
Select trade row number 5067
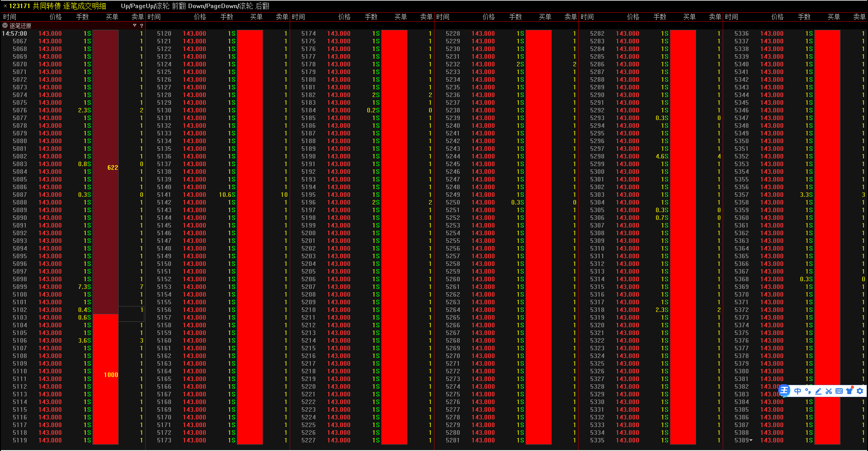coord(20,41)
